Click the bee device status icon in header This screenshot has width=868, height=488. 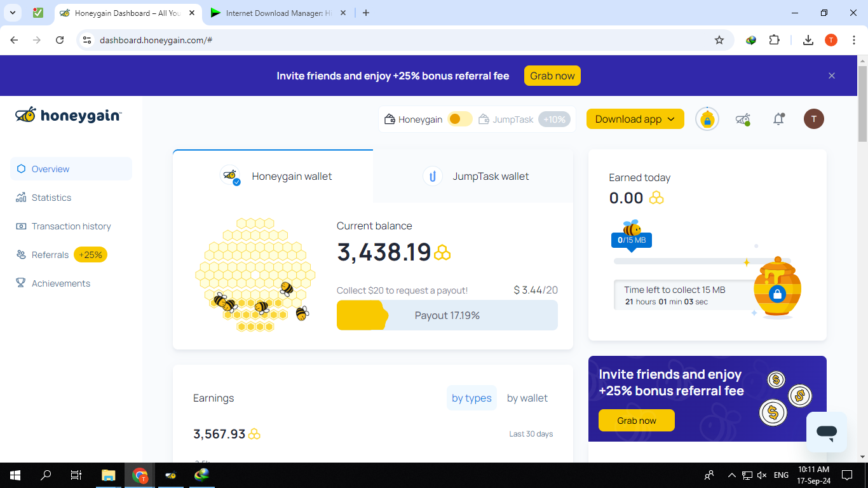tap(743, 119)
